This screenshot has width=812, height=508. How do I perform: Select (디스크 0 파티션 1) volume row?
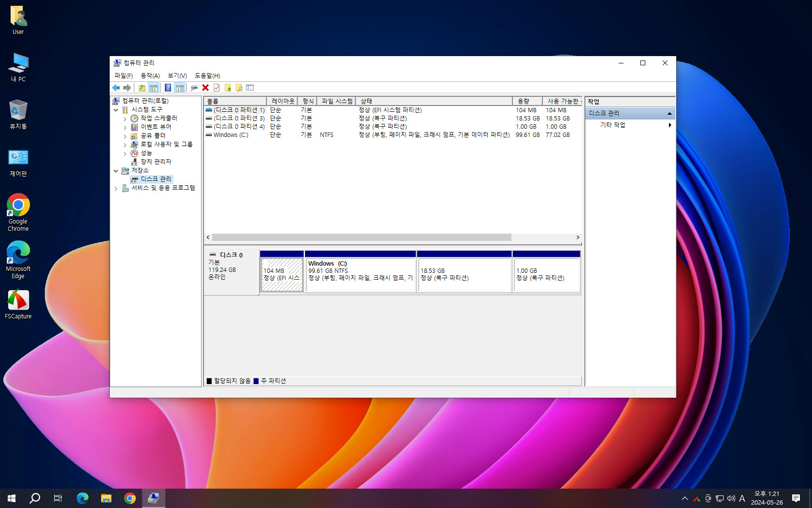pyautogui.click(x=392, y=110)
